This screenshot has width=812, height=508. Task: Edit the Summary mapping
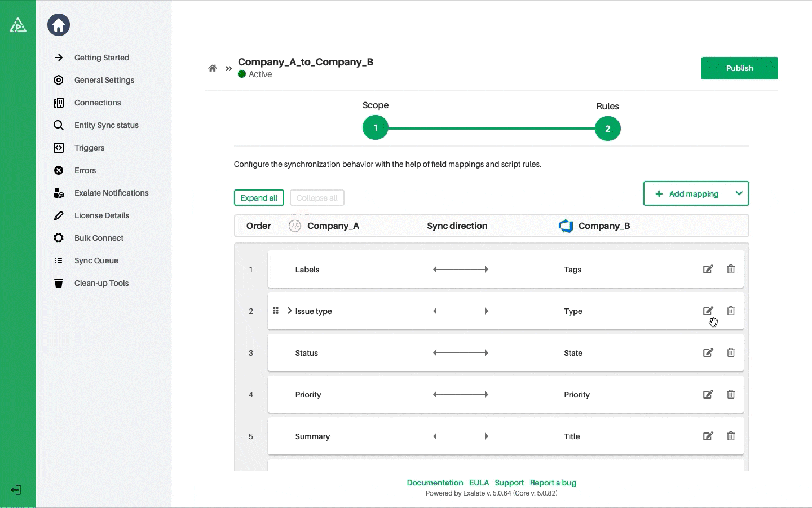[x=708, y=436]
